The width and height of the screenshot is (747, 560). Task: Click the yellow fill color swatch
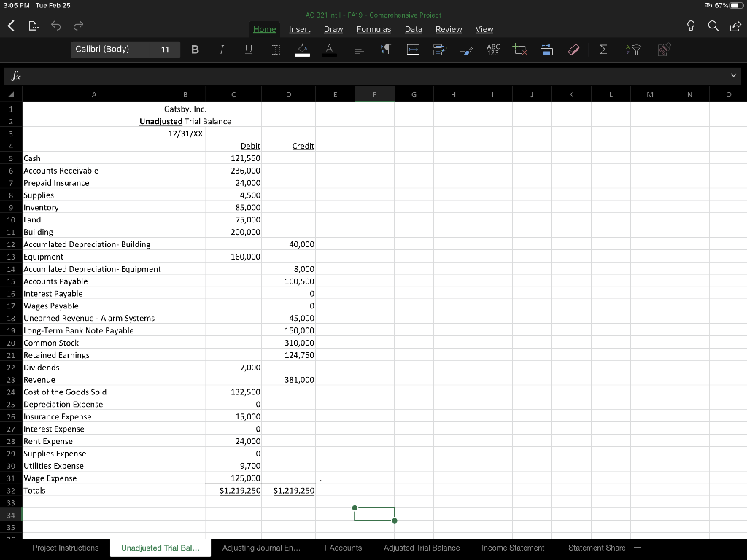pyautogui.click(x=302, y=55)
